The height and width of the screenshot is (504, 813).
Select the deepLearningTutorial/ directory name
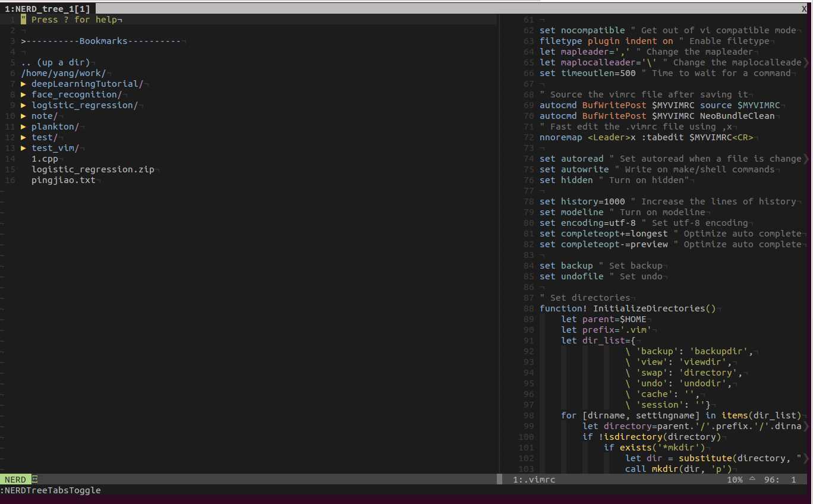coord(87,84)
